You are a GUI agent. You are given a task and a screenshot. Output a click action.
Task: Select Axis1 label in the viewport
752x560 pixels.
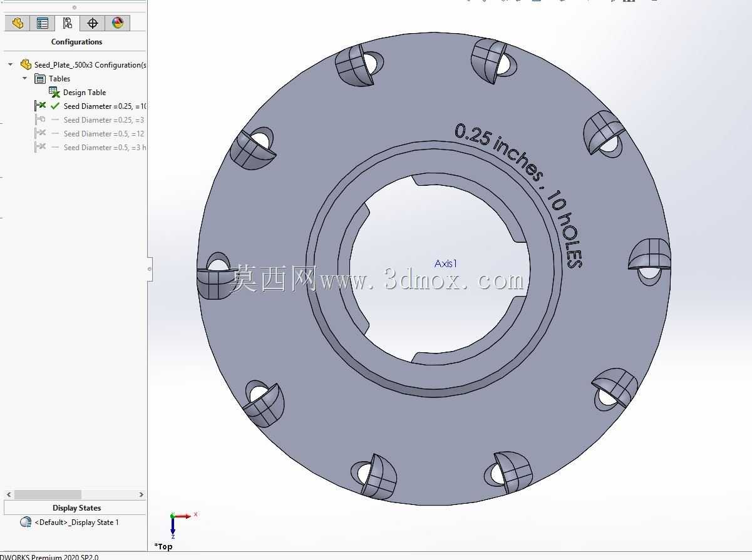click(446, 263)
